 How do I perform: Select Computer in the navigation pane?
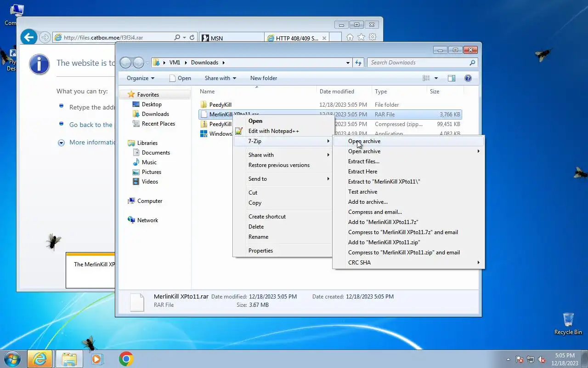coord(150,201)
